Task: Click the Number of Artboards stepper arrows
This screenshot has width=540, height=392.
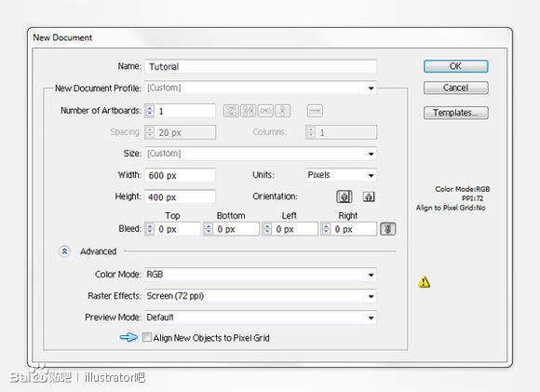Action: click(150, 111)
